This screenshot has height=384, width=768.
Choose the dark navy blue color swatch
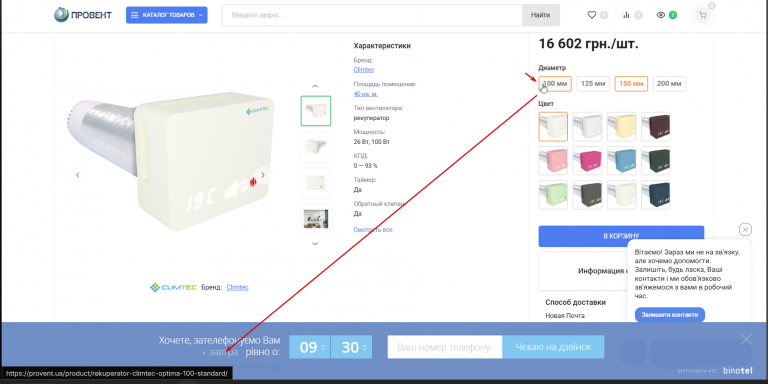pos(656,195)
